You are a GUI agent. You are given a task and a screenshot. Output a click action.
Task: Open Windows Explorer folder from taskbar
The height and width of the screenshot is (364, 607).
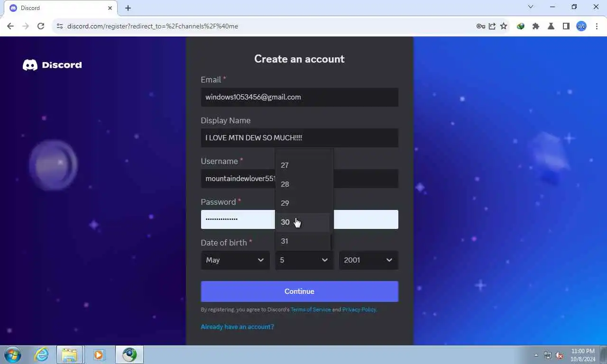(x=69, y=355)
